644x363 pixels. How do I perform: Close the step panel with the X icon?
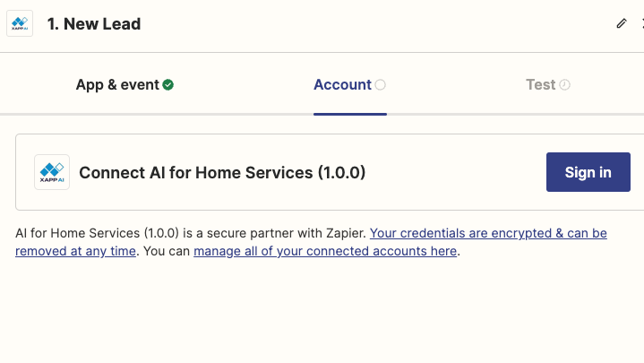(642, 23)
